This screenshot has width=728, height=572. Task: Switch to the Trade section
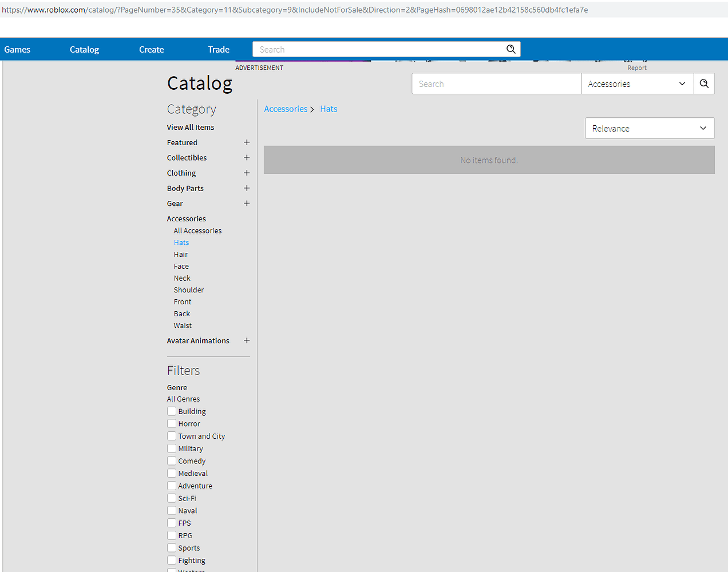[218, 49]
